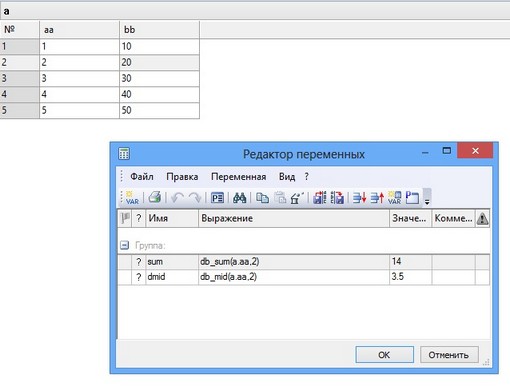
Task: Click the value 3.5 cell
Action: point(410,277)
